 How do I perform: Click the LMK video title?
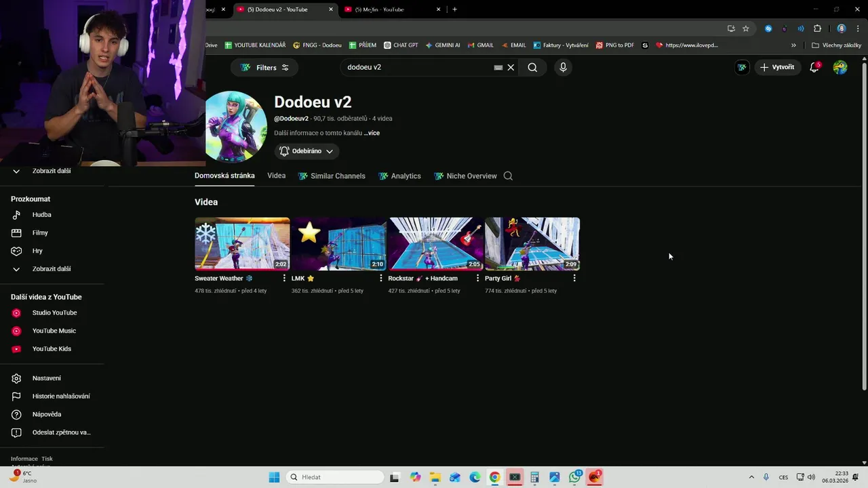(303, 279)
